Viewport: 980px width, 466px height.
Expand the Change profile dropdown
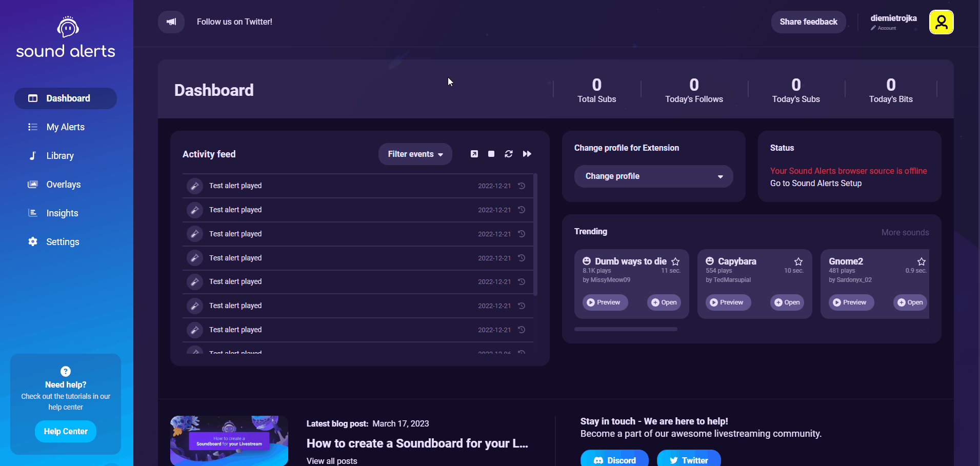click(x=653, y=176)
